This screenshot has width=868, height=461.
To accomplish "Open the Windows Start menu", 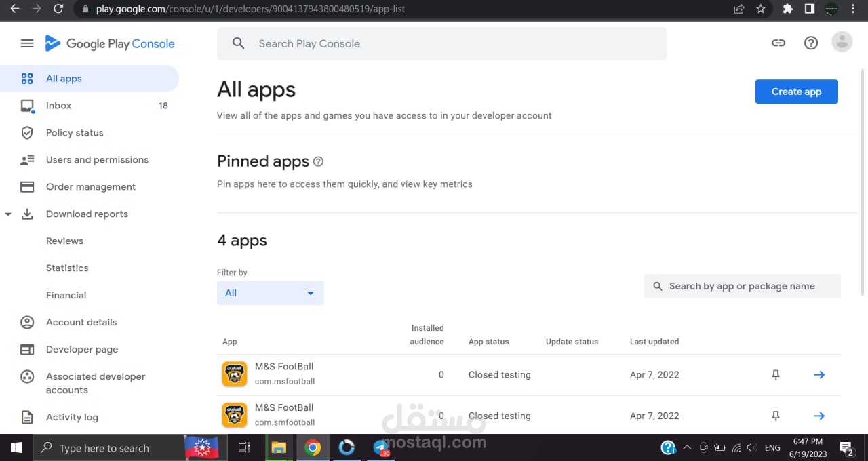I will pyautogui.click(x=16, y=447).
